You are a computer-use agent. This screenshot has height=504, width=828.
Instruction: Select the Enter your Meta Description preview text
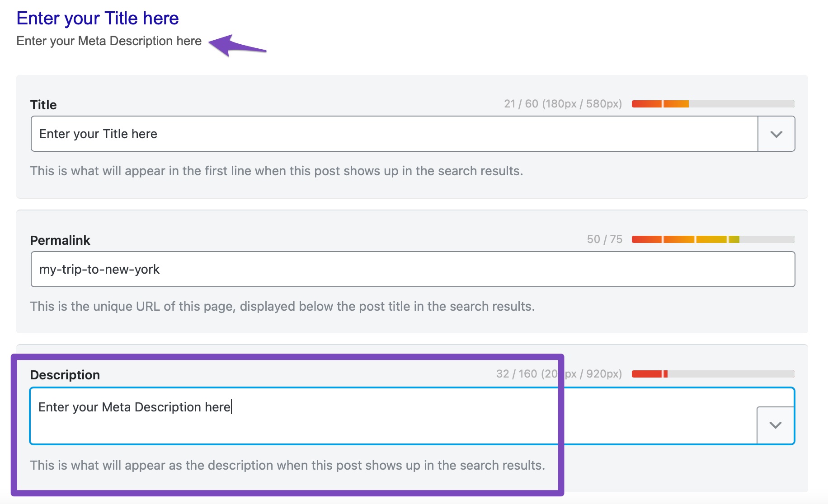[x=109, y=41]
